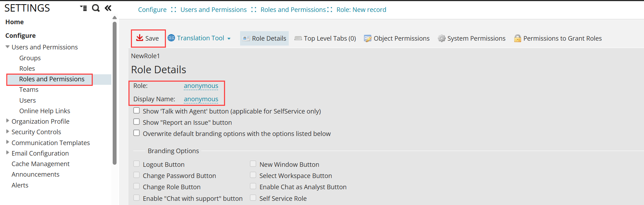Click the Save download icon

tap(140, 38)
